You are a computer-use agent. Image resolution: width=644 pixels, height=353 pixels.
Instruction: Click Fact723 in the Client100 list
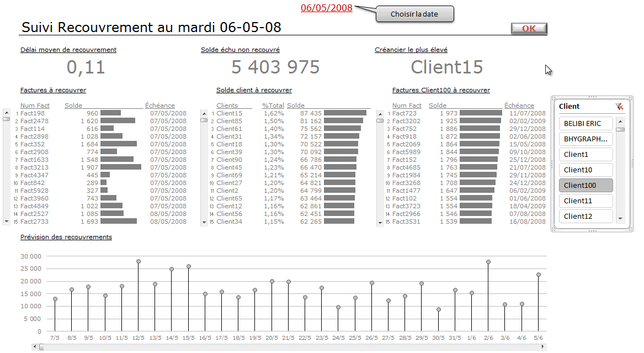click(404, 113)
